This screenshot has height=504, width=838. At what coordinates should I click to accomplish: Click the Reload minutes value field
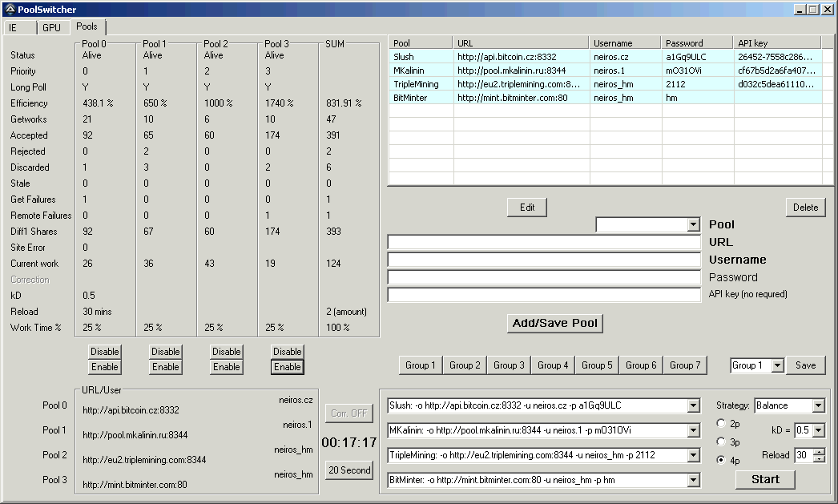coord(804,455)
